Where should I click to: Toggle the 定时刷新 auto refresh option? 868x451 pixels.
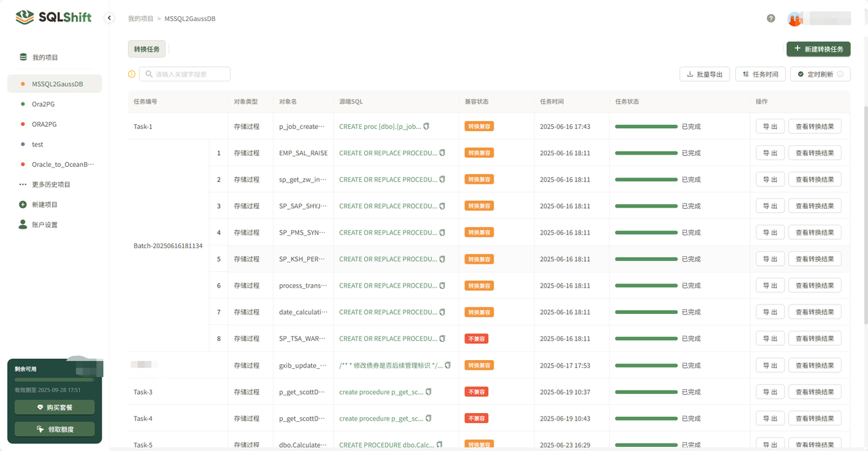pos(820,74)
